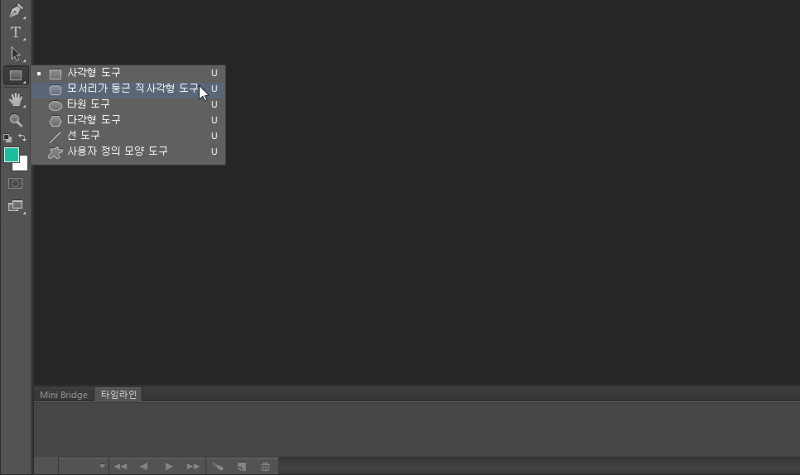Screen dimensions: 800x475
Task: Open the white background color picker
Action: click(22, 164)
